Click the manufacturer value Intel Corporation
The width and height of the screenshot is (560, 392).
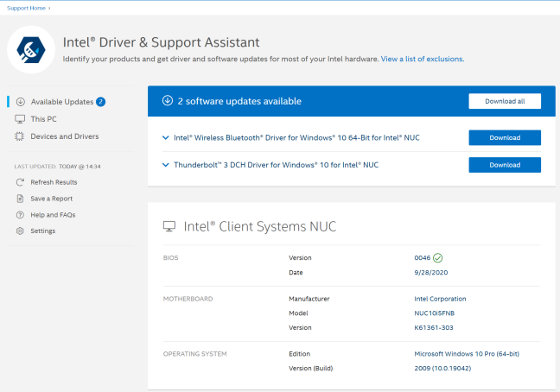point(440,299)
